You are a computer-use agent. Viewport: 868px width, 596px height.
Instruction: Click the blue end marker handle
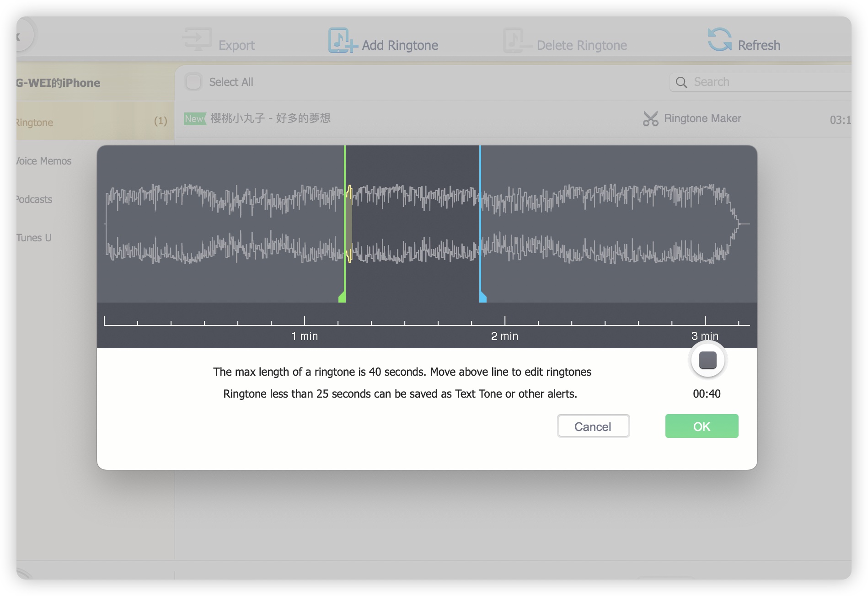pyautogui.click(x=482, y=297)
